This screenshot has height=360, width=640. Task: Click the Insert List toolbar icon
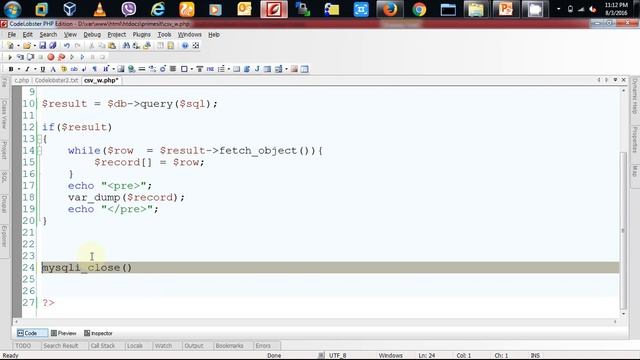tap(221, 69)
